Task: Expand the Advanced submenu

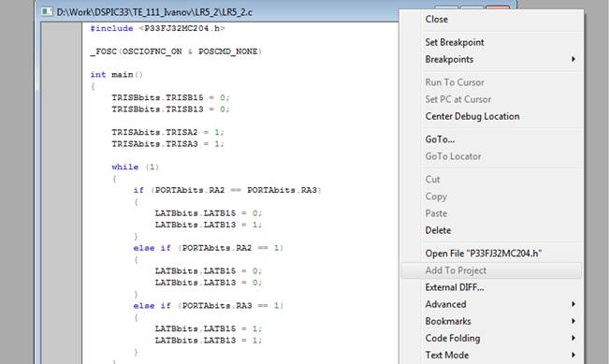Action: coord(492,304)
